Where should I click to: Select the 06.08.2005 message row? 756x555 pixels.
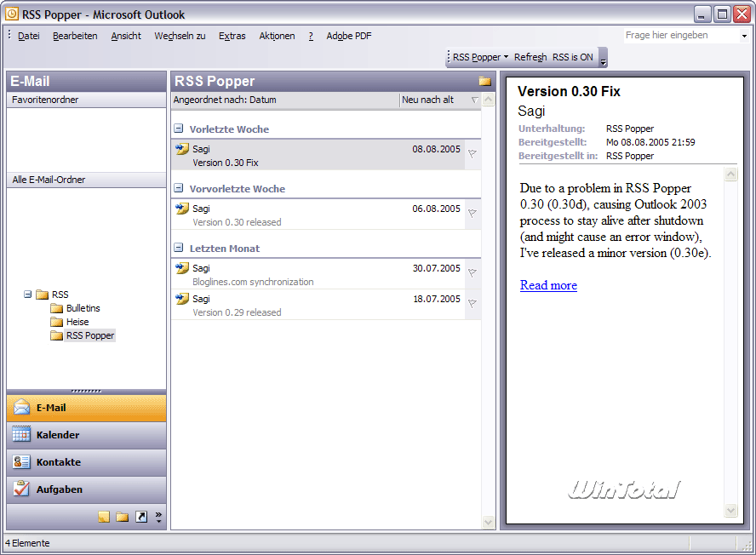(326, 215)
